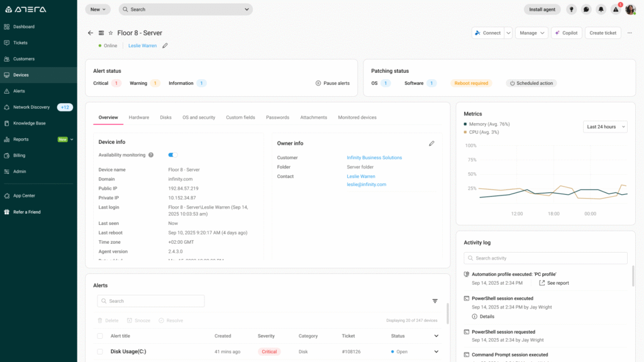Click the pencil to edit the contact
The height and width of the screenshot is (362, 644).
(x=165, y=45)
